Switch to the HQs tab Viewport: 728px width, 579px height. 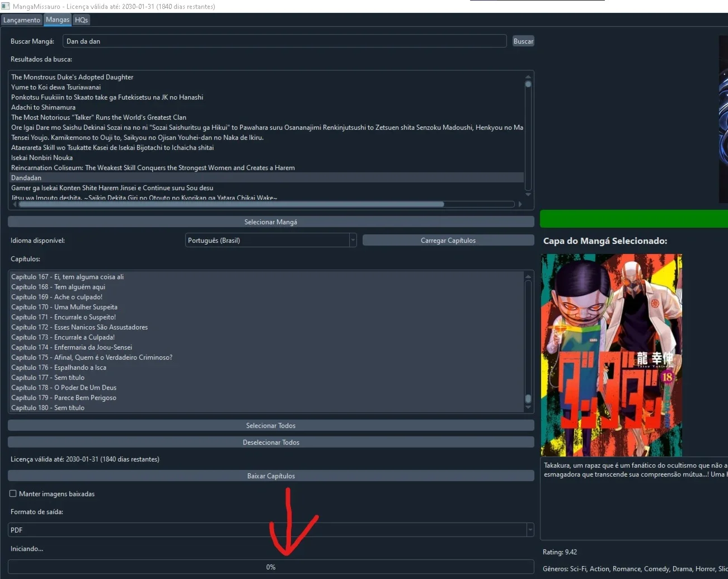(81, 20)
